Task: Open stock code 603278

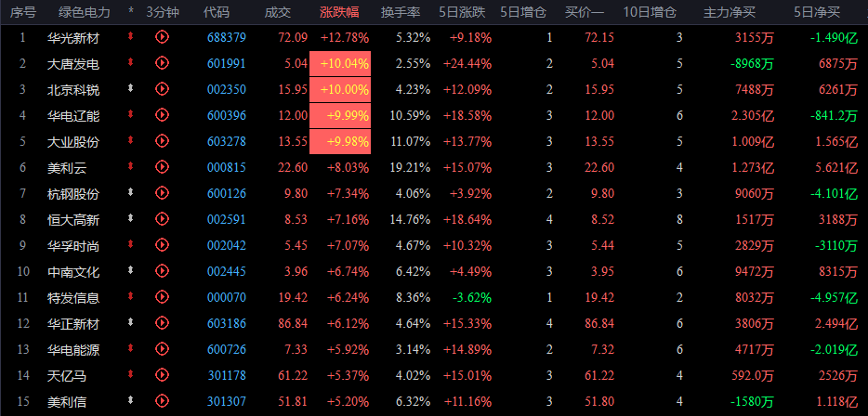Action: pyautogui.click(x=227, y=141)
